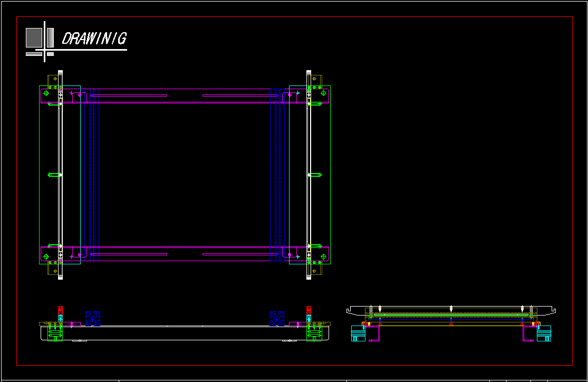Click the center white arrow in side view
Screen dimensions: 588x382
(451, 309)
